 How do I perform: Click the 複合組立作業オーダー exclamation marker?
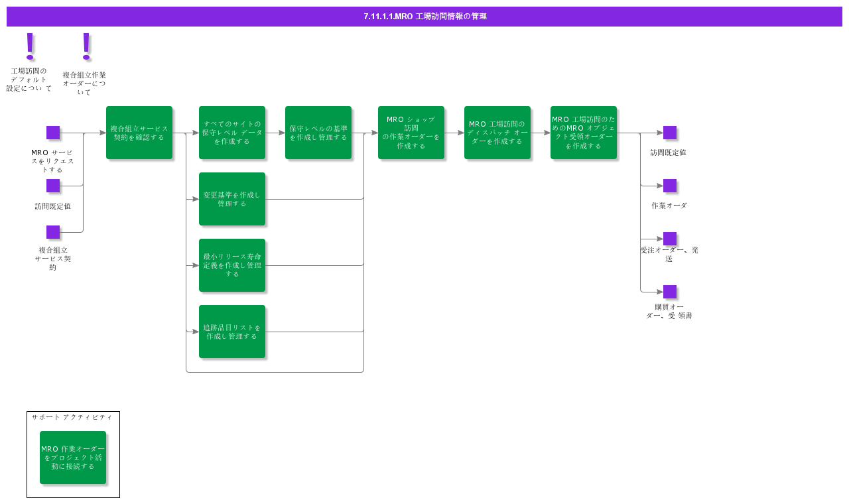point(86,46)
